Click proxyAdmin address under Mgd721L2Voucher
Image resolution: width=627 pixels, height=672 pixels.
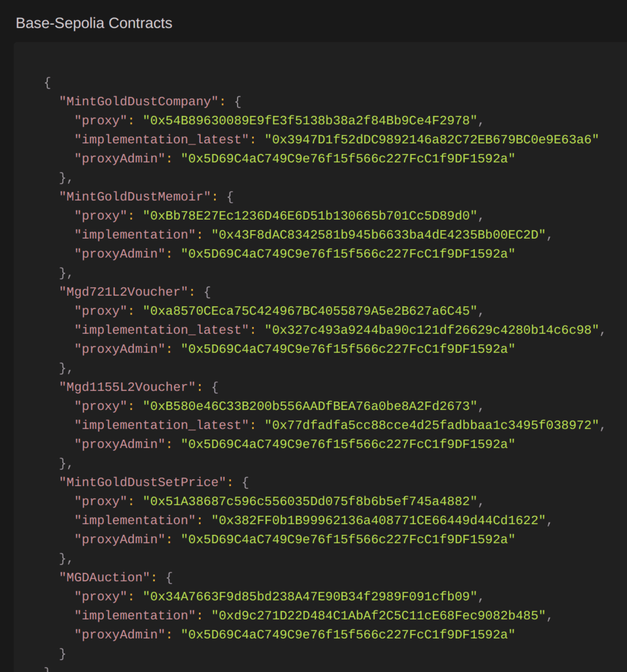348,349
